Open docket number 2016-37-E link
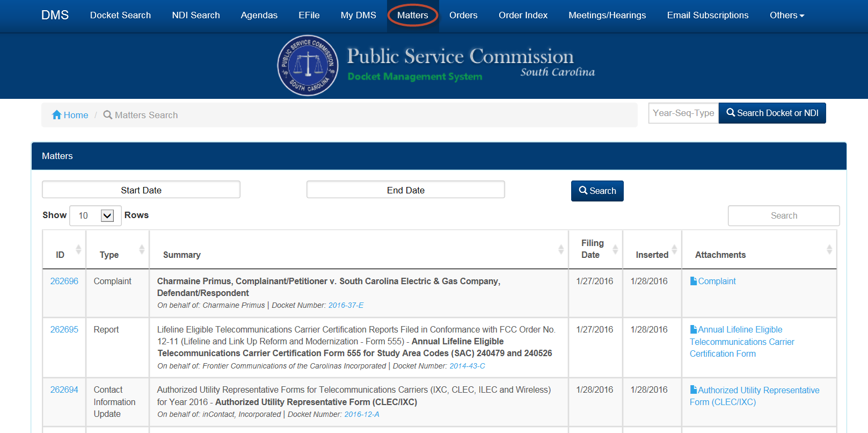The image size is (868, 433). pyautogui.click(x=346, y=305)
